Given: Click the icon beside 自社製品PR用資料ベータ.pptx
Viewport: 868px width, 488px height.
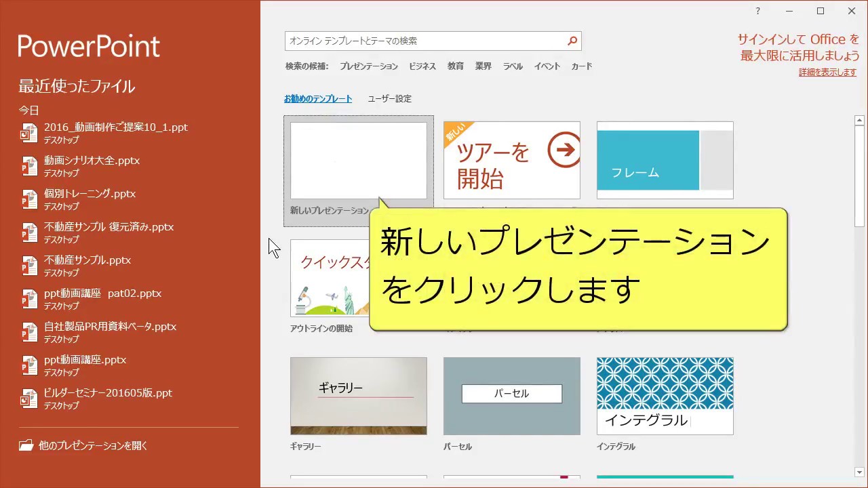Looking at the screenshot, I should pos(28,332).
